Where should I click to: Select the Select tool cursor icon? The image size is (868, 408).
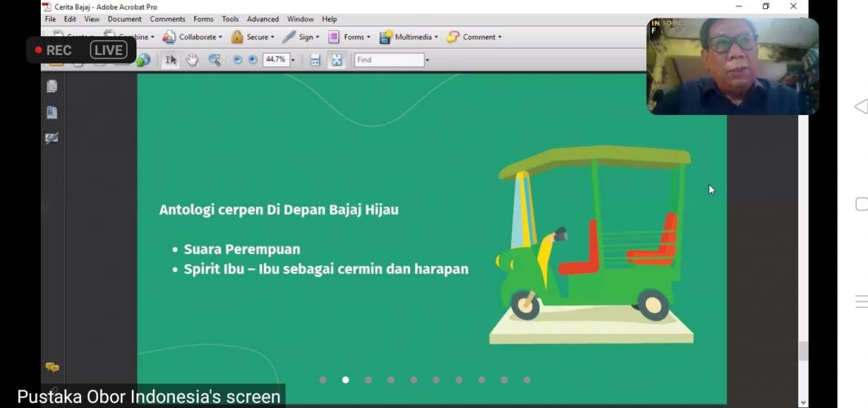pyautogui.click(x=171, y=60)
